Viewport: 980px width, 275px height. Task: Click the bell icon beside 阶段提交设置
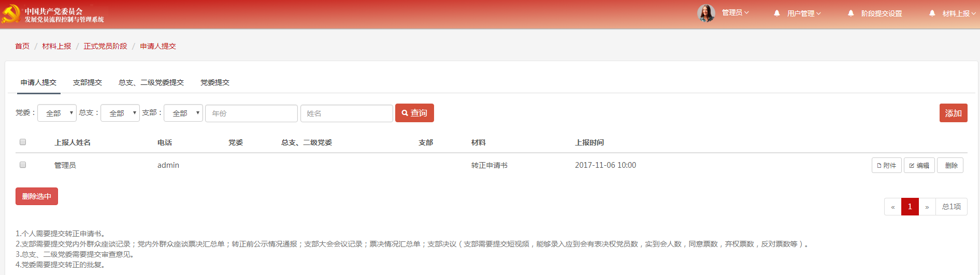[851, 13]
